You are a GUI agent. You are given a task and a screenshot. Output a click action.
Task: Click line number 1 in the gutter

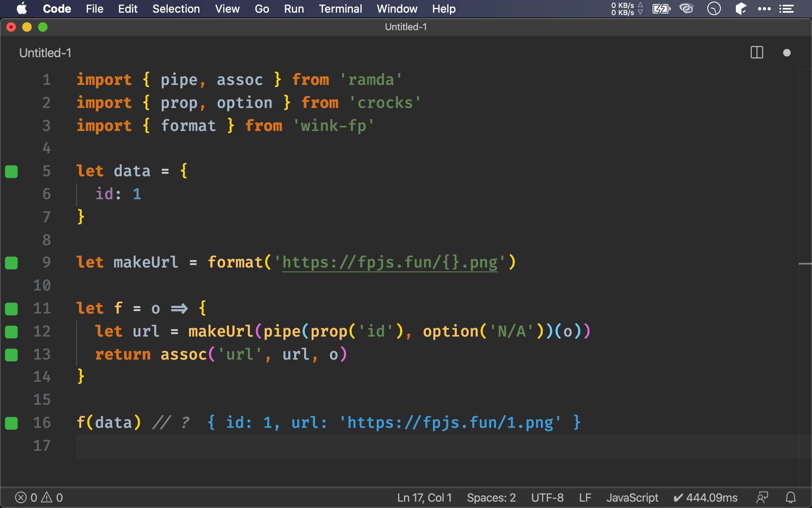[x=47, y=80]
